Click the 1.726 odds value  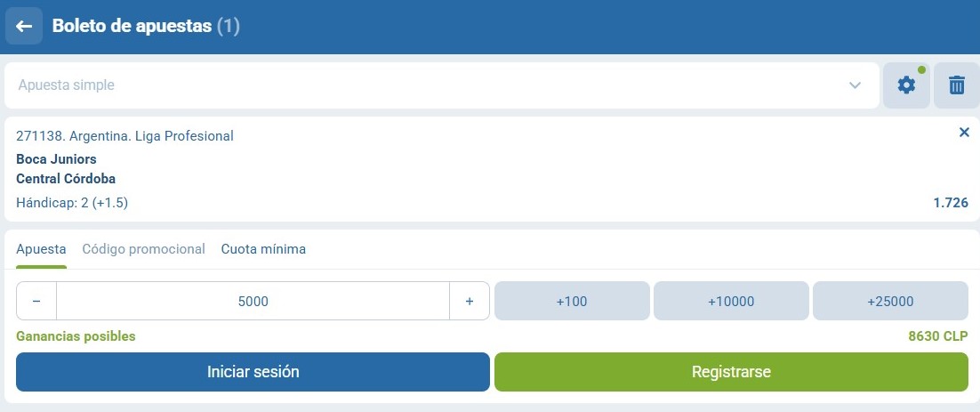[951, 203]
